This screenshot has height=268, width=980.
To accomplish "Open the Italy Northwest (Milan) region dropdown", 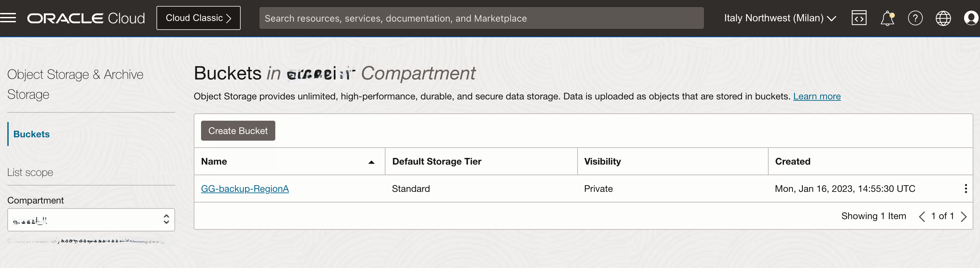I will pos(780,18).
